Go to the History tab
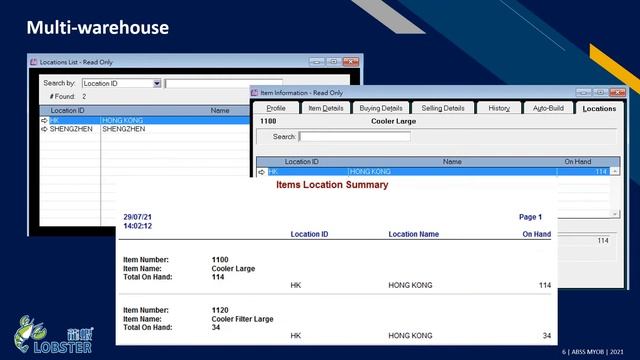The image size is (640, 360). click(x=499, y=108)
